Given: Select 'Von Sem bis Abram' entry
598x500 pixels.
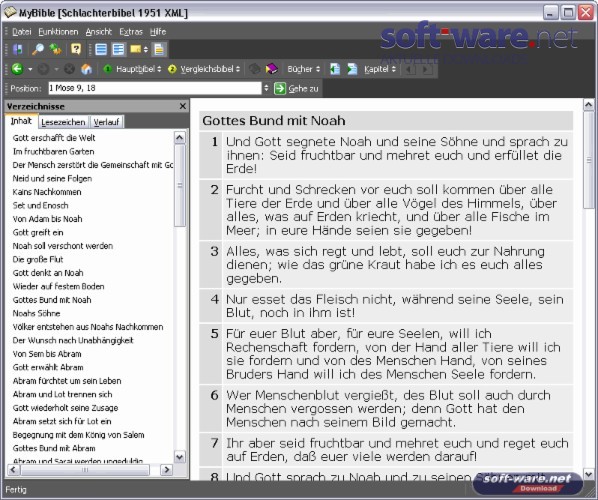Looking at the screenshot, I should coord(47,354).
